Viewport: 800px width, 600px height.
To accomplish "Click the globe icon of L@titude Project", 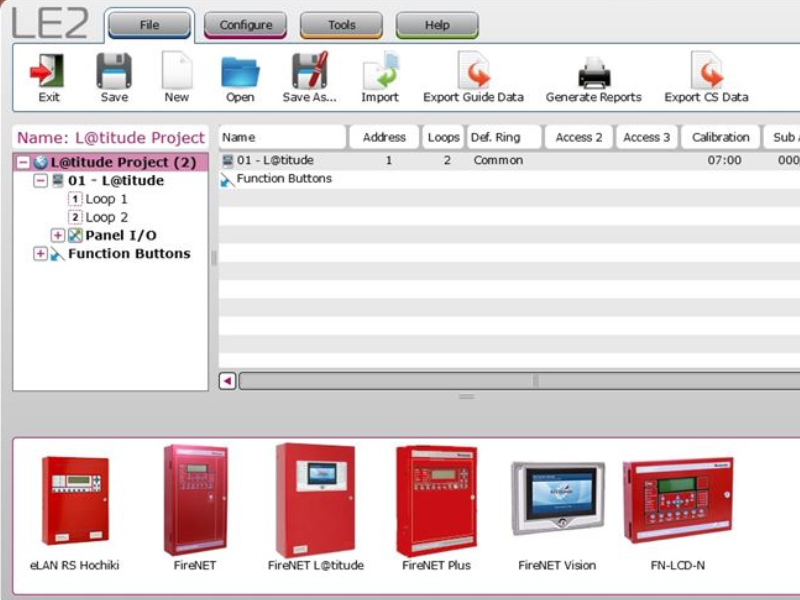I will [x=40, y=162].
